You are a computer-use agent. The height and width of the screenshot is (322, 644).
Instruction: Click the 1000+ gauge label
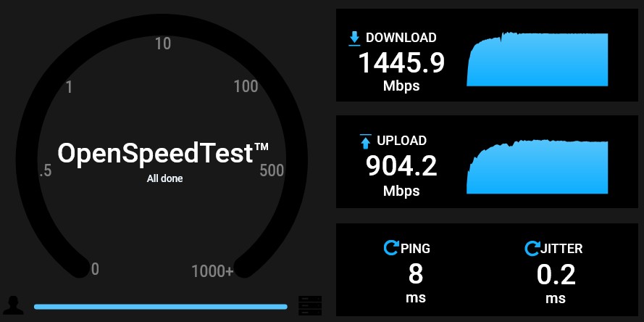pyautogui.click(x=212, y=271)
